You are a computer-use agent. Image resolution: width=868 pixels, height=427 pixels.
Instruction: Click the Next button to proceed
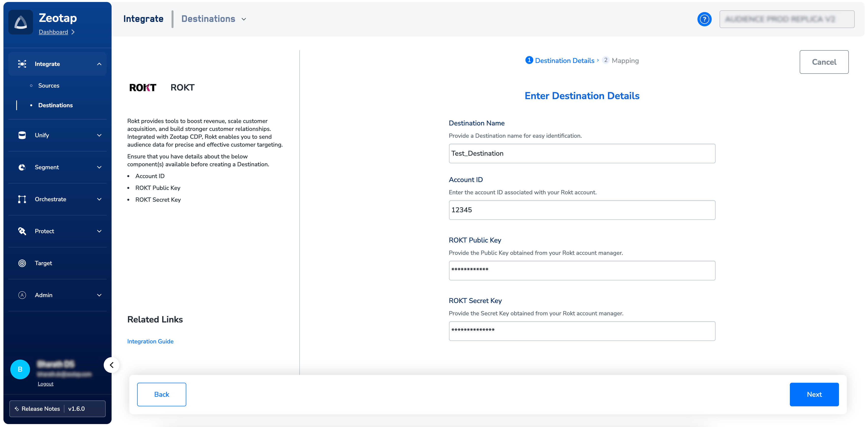814,394
